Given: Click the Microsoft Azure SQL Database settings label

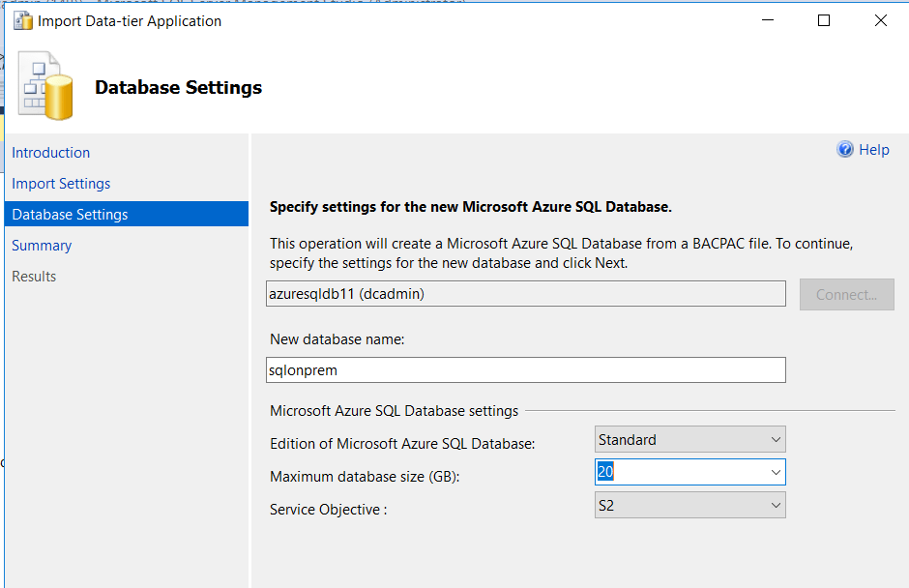Looking at the screenshot, I should pos(394,411).
